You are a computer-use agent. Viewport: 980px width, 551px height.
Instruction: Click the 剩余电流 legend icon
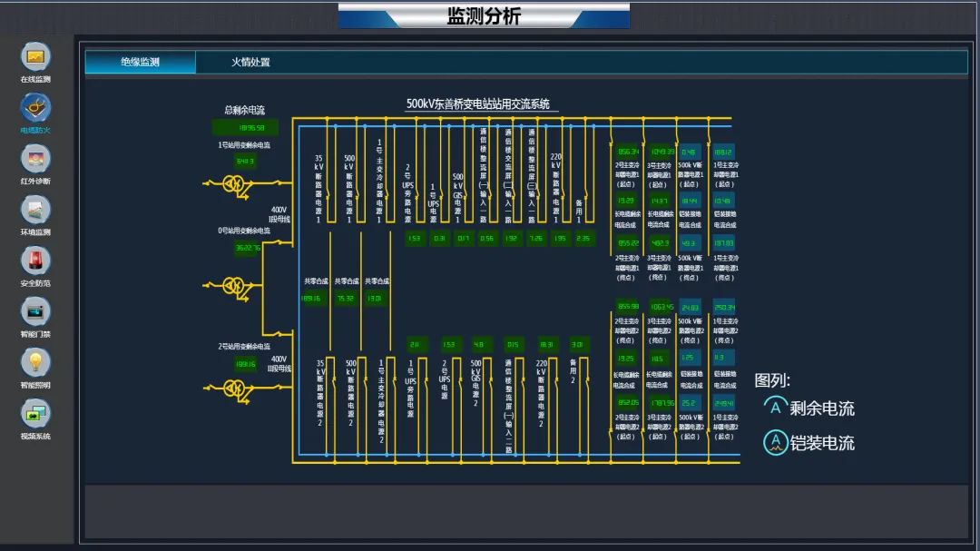[775, 408]
